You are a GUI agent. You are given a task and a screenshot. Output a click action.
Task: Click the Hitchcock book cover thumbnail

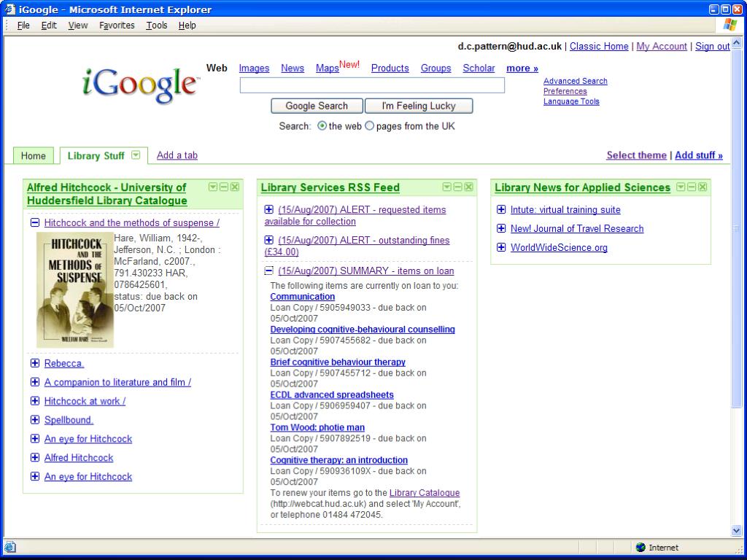75,289
